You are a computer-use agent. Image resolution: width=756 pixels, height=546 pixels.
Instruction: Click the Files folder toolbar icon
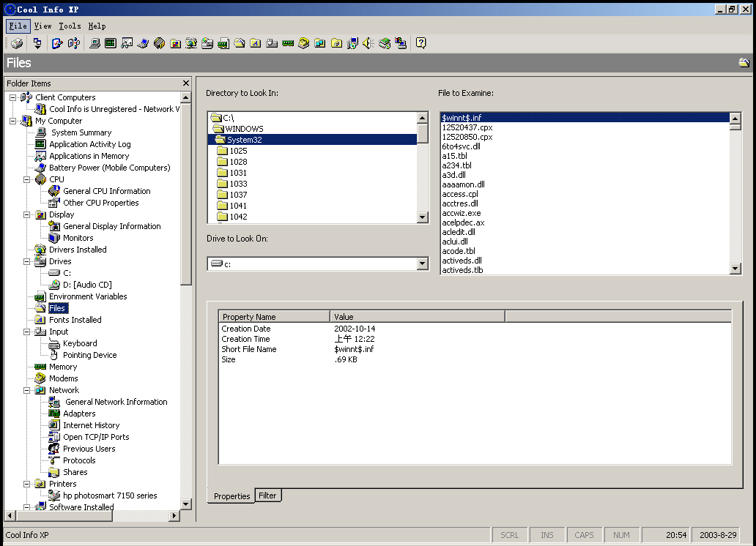pyautogui.click(x=240, y=43)
